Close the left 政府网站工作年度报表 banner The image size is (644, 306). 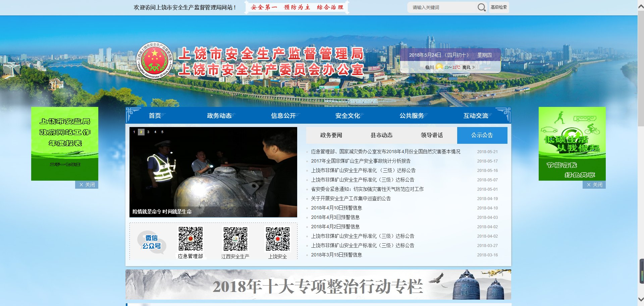[87, 185]
